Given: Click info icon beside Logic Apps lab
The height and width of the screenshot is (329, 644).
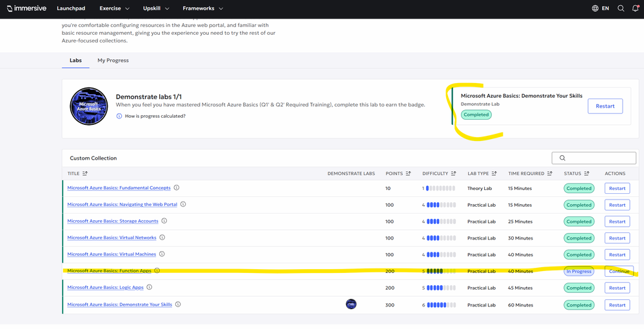Looking at the screenshot, I should pyautogui.click(x=150, y=288).
